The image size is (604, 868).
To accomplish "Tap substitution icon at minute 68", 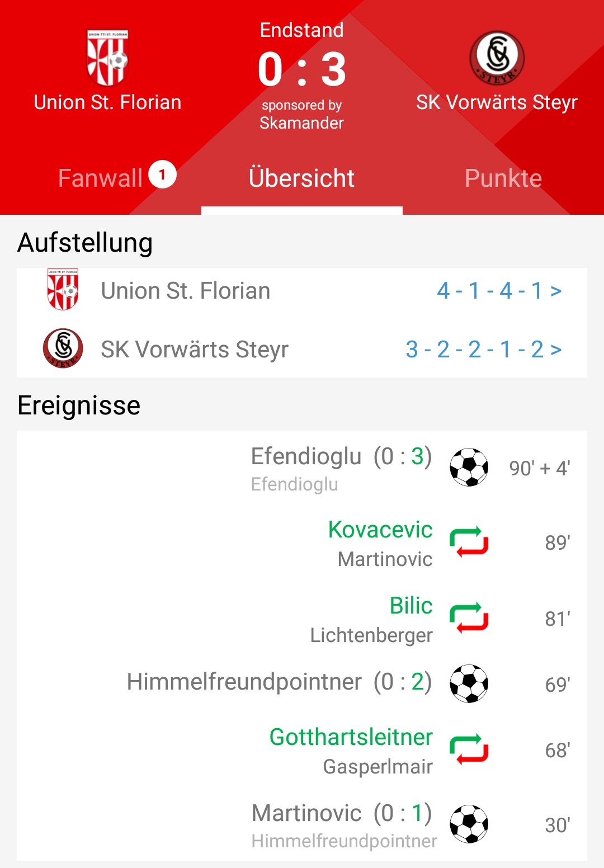I will 469,749.
